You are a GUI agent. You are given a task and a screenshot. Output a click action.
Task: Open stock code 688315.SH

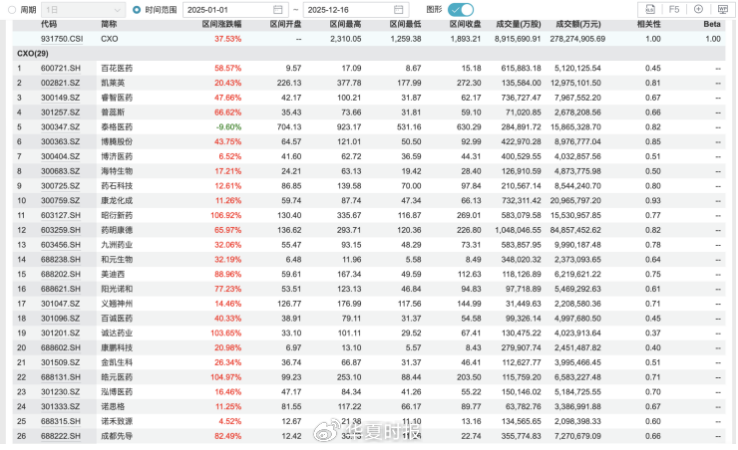pos(61,421)
